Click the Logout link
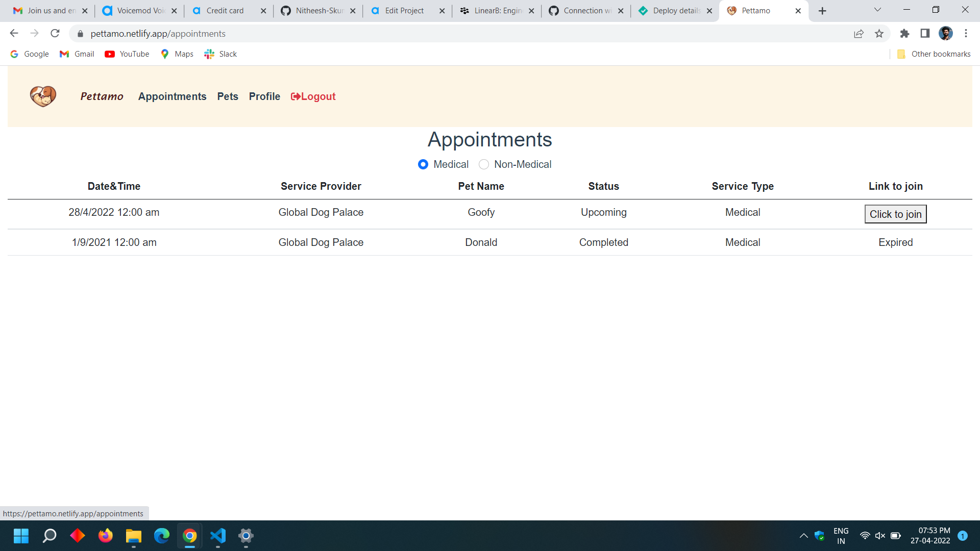 pyautogui.click(x=313, y=96)
